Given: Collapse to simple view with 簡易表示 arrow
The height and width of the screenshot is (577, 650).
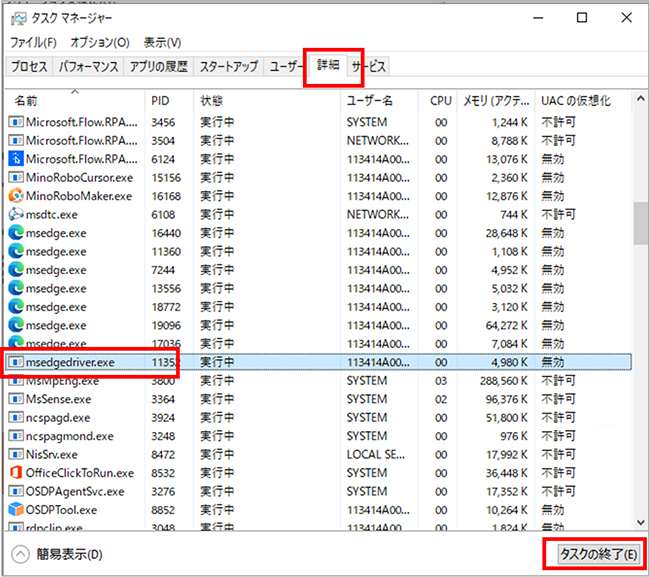Looking at the screenshot, I should click(20, 553).
